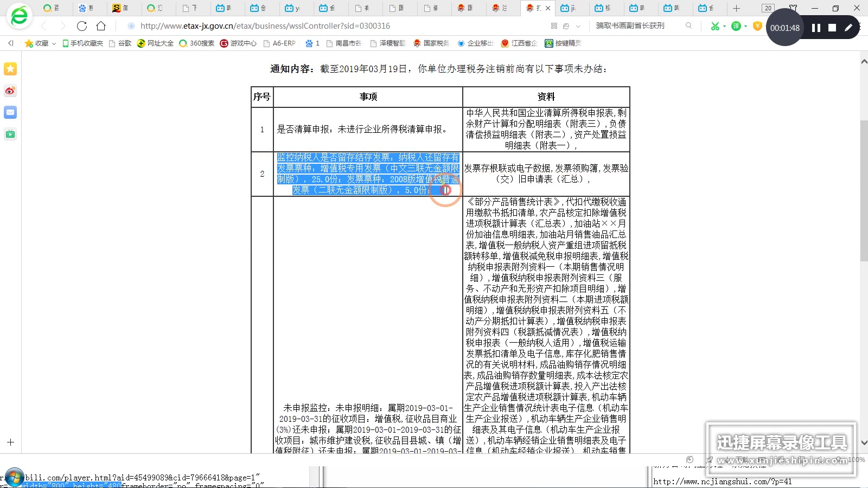Click the page scrollbar down arrow
This screenshot has width=868, height=488.
[x=864, y=442]
